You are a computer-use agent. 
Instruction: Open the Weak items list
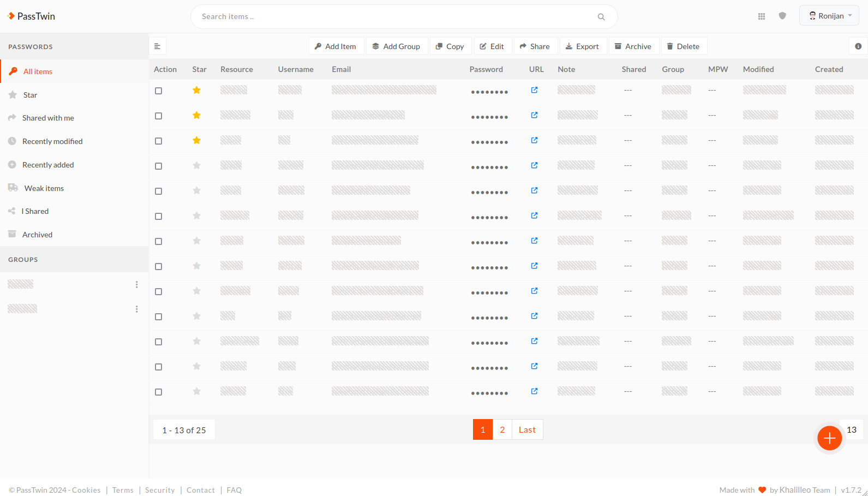(x=74, y=188)
